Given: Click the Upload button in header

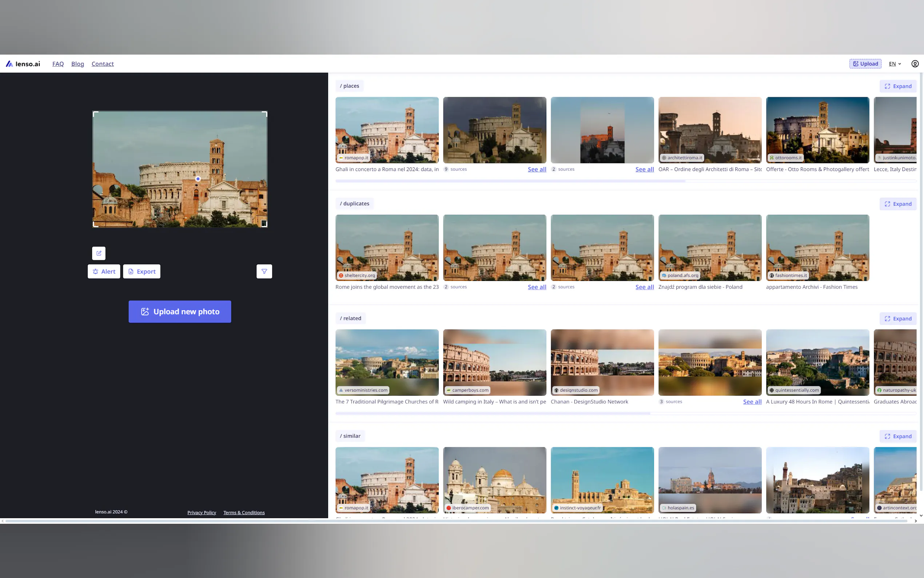Looking at the screenshot, I should [x=865, y=64].
